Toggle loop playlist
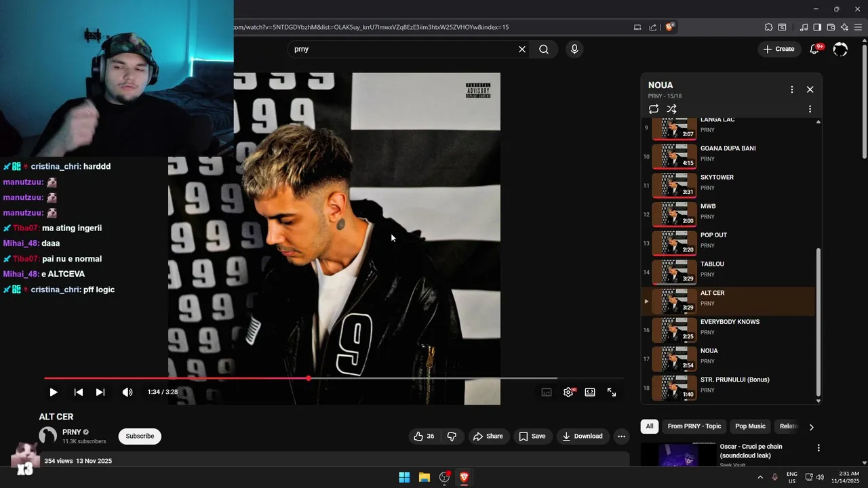This screenshot has width=868, height=488. 654,108
